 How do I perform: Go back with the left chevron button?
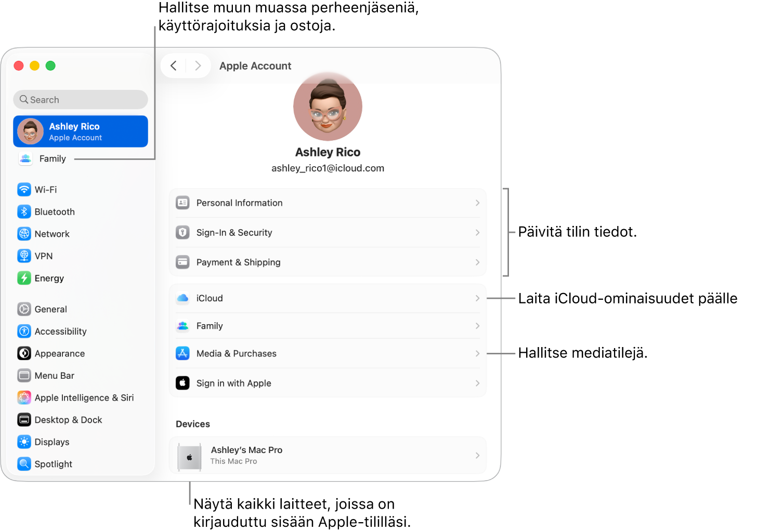174,65
